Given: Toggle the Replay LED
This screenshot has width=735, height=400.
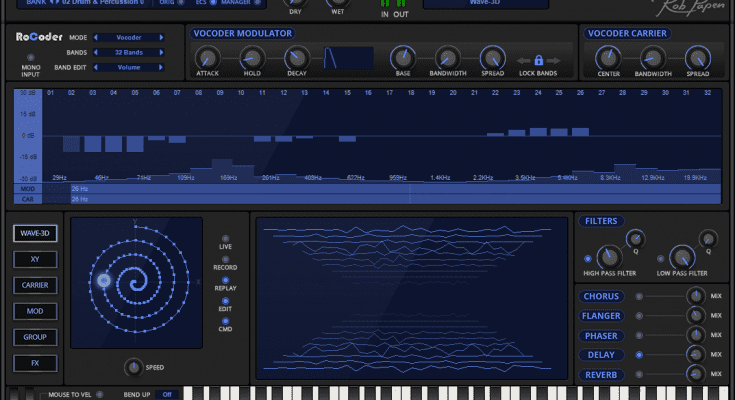Looking at the screenshot, I should pyautogui.click(x=225, y=280).
